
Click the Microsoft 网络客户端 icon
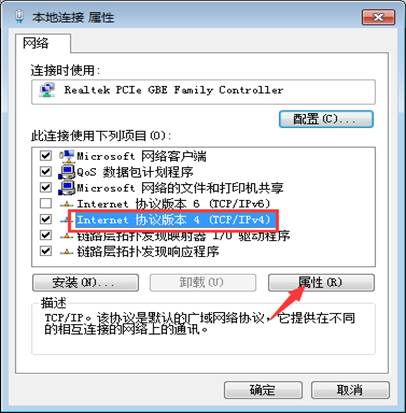[x=67, y=156]
